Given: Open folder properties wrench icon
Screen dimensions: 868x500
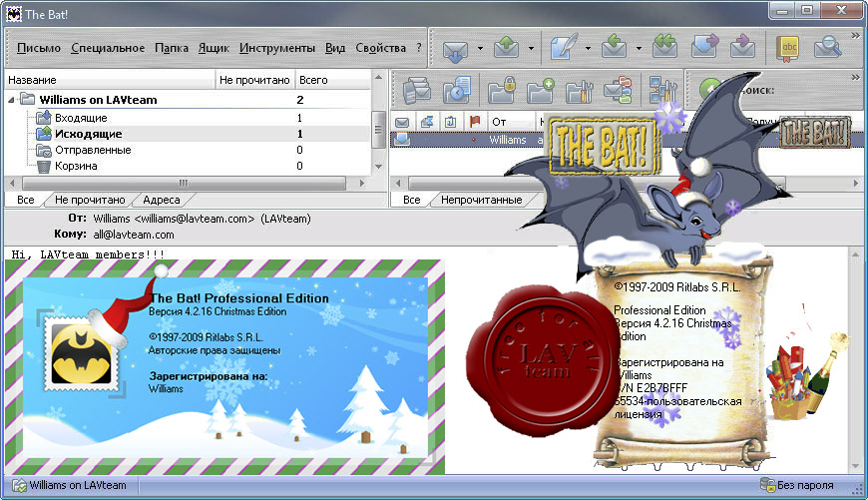Looking at the screenshot, I should (579, 90).
